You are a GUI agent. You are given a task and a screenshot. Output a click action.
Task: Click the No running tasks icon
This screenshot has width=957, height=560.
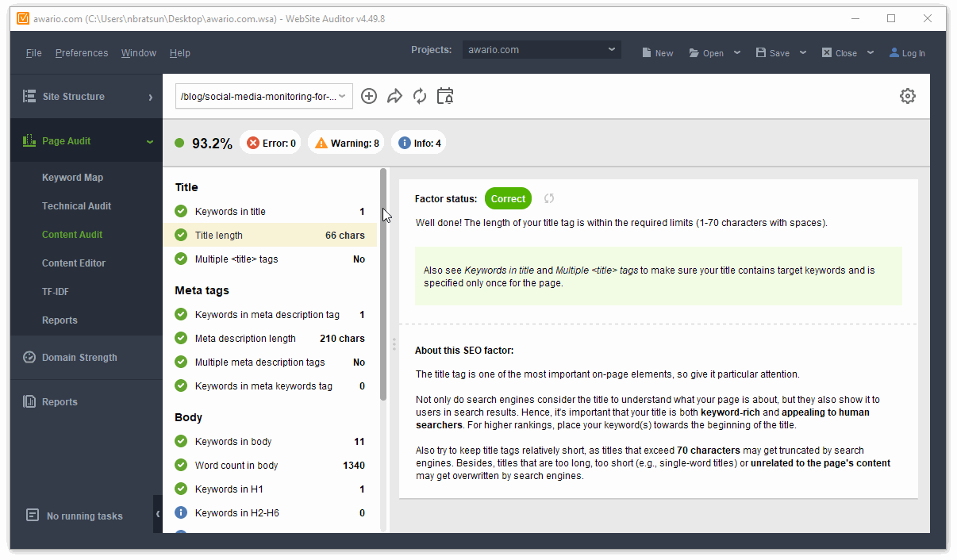(x=33, y=515)
